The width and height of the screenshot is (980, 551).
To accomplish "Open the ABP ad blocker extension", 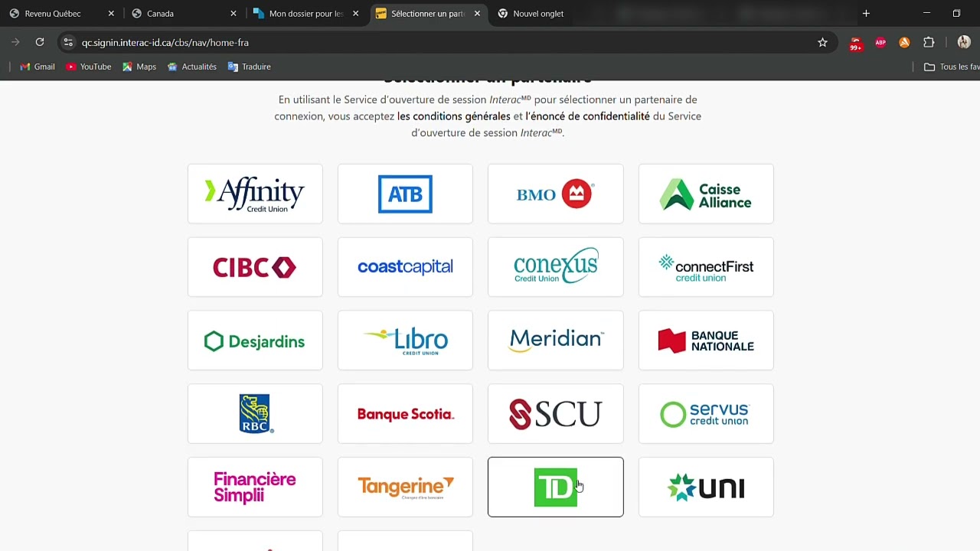I will coord(880,43).
